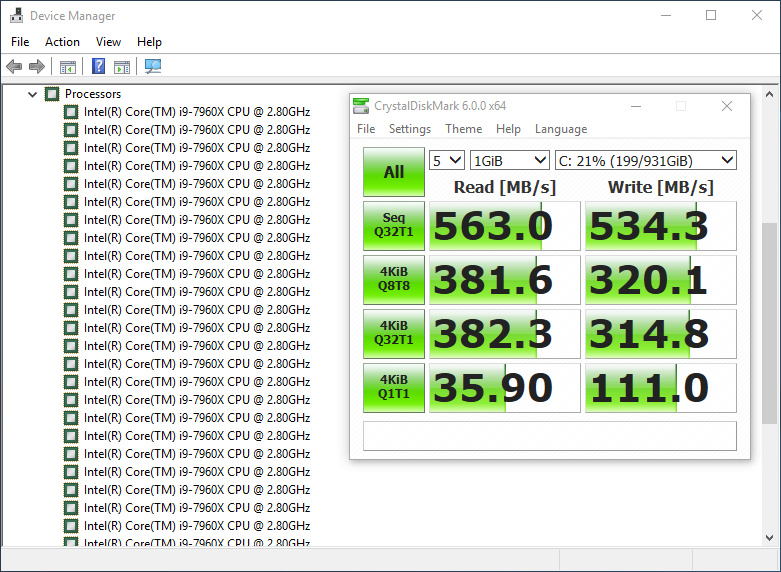
Task: Click the 4KiB Q32T1 write result 314.8
Action: pos(660,334)
